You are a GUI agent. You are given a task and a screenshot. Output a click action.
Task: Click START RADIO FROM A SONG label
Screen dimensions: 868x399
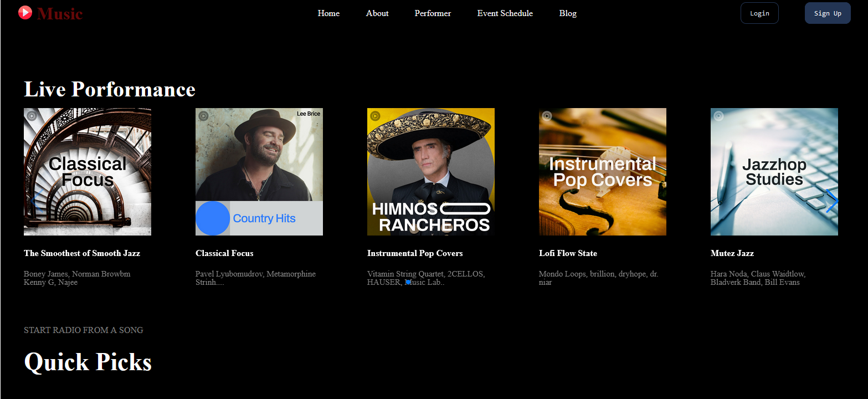84,330
